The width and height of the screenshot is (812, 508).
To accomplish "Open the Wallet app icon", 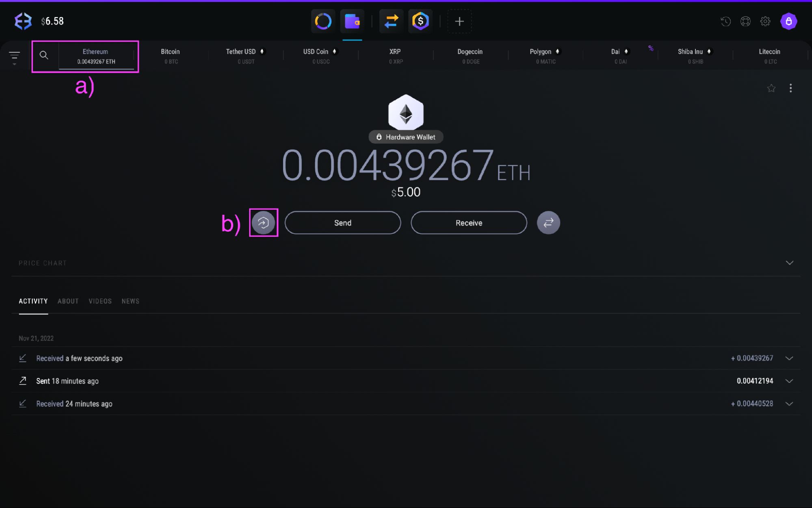I will click(352, 21).
